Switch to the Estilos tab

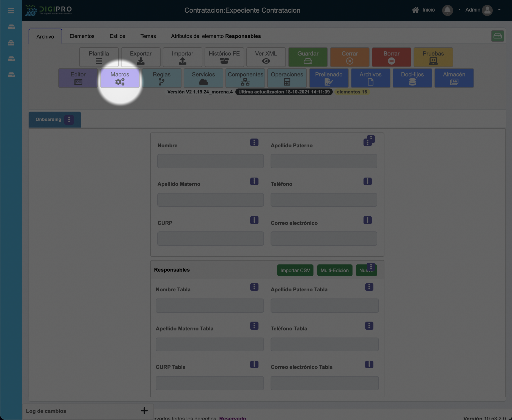[117, 36]
